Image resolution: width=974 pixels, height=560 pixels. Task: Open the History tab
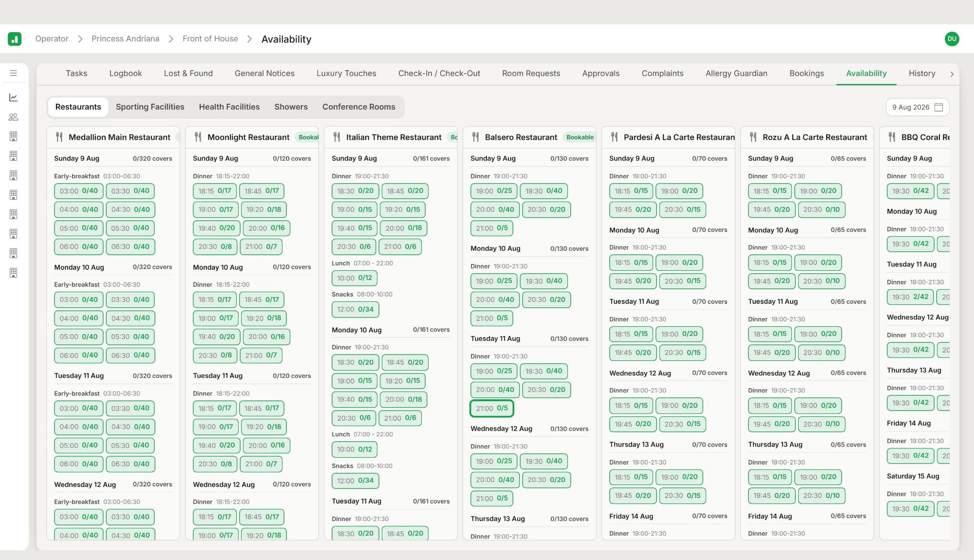tap(921, 74)
